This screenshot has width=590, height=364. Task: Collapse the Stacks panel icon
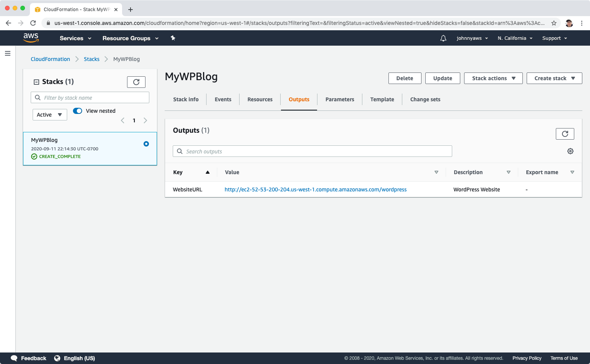point(36,82)
